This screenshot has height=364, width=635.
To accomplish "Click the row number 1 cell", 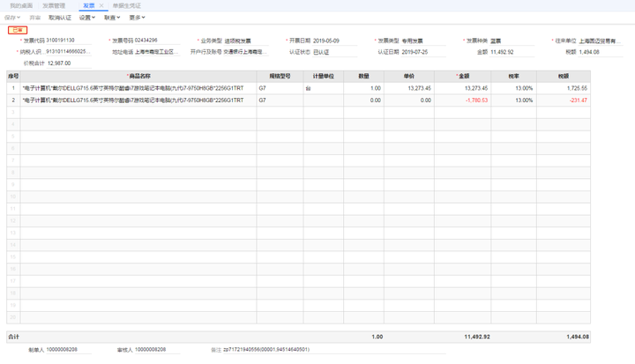I will coord(13,88).
